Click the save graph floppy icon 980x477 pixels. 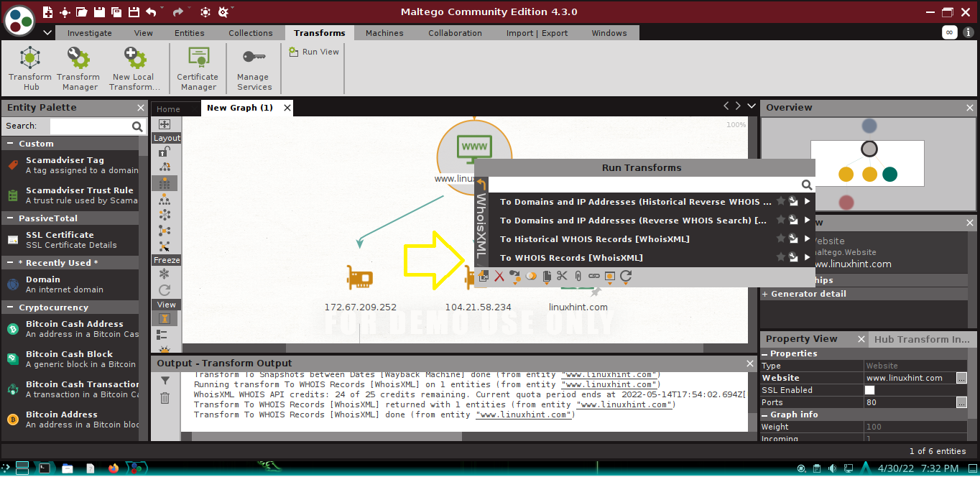pyautogui.click(x=99, y=11)
